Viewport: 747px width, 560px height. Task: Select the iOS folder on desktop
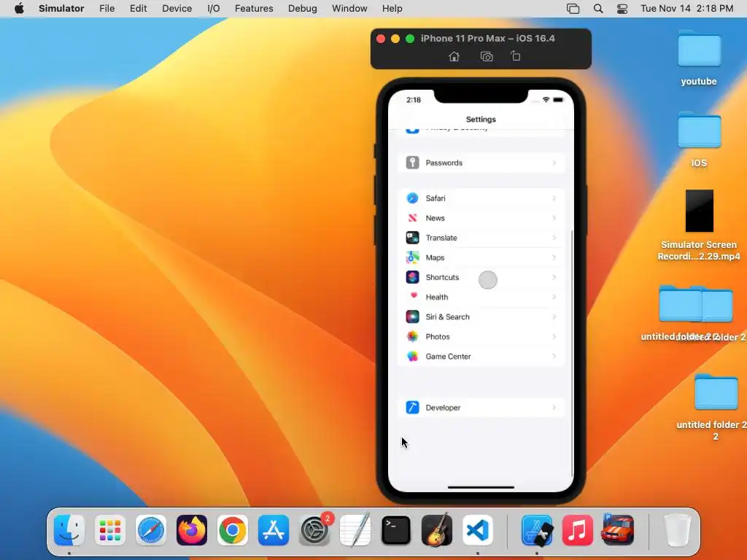tap(699, 131)
